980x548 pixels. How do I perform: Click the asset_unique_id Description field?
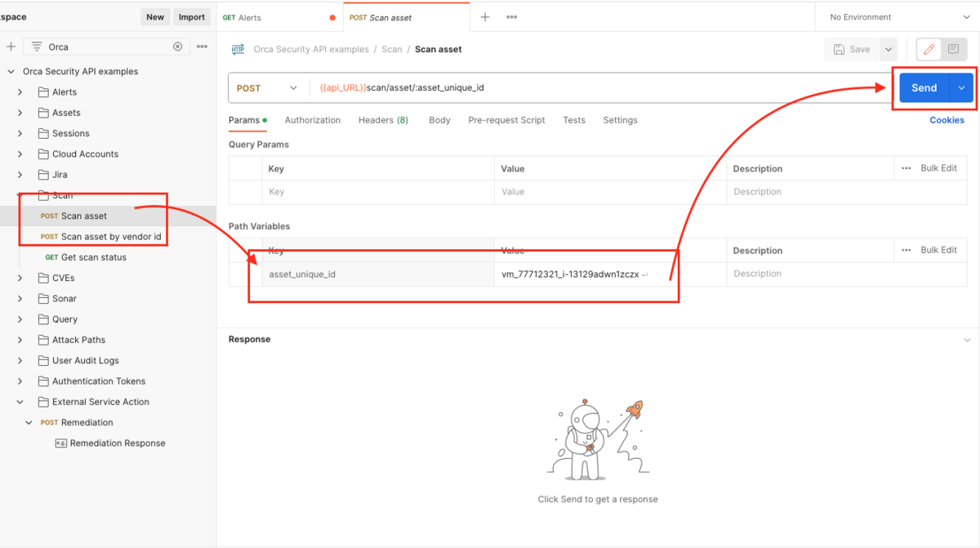click(x=846, y=274)
